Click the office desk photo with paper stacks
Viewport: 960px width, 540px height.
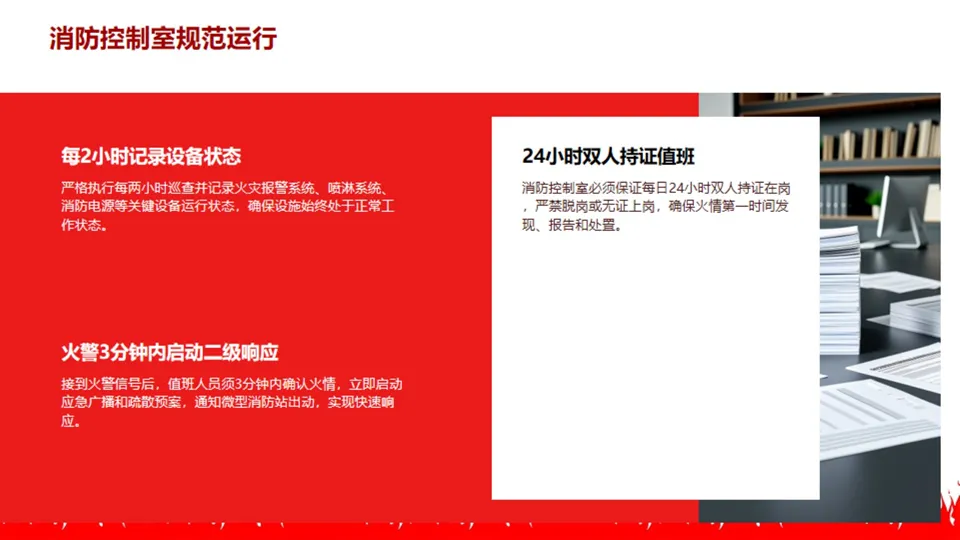tap(880, 307)
